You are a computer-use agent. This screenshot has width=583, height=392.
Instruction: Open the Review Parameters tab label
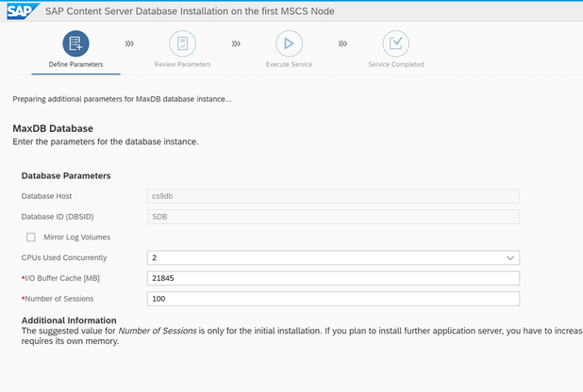[x=183, y=64]
